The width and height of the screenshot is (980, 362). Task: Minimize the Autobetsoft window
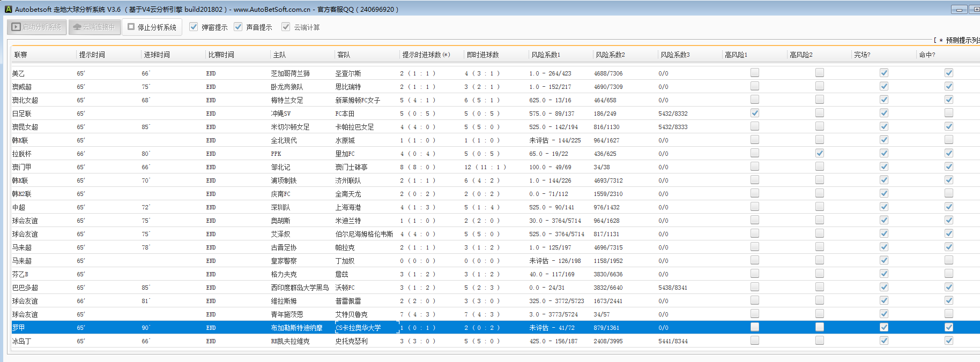point(959,9)
